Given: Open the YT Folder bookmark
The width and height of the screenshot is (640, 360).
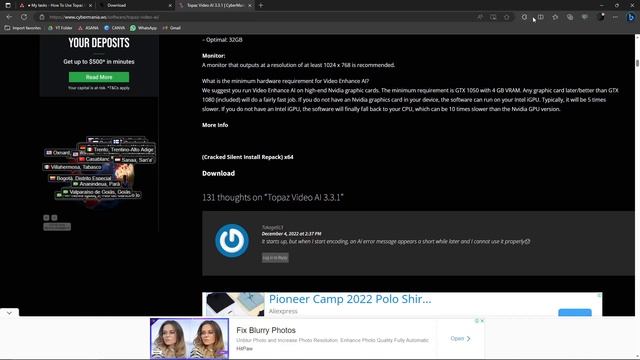Looking at the screenshot, I should tap(60, 28).
